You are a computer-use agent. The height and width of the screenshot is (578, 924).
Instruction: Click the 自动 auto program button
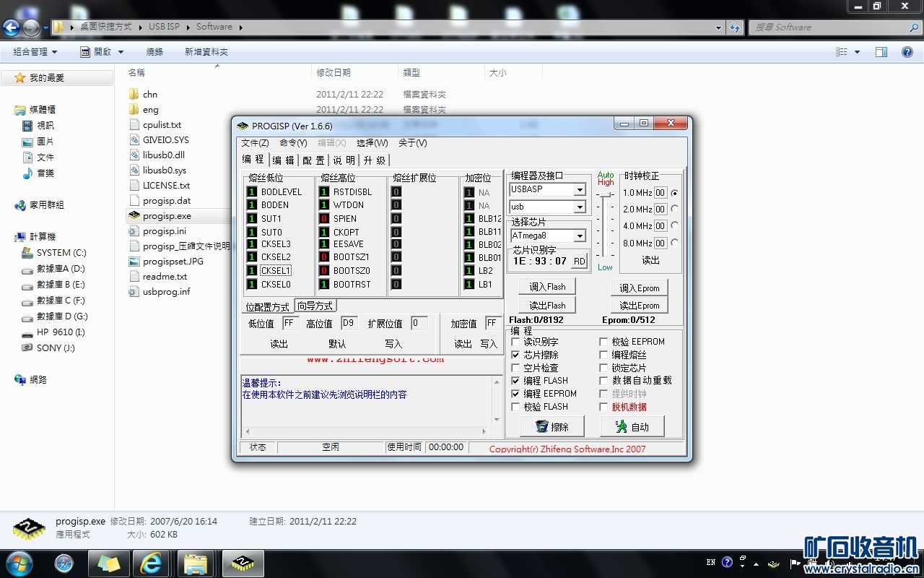point(632,426)
